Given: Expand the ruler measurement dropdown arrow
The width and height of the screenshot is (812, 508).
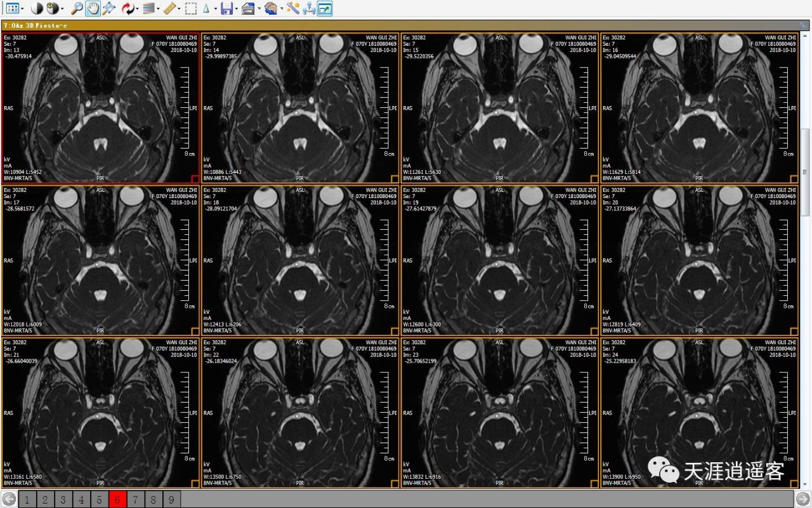Looking at the screenshot, I should coord(179,9).
